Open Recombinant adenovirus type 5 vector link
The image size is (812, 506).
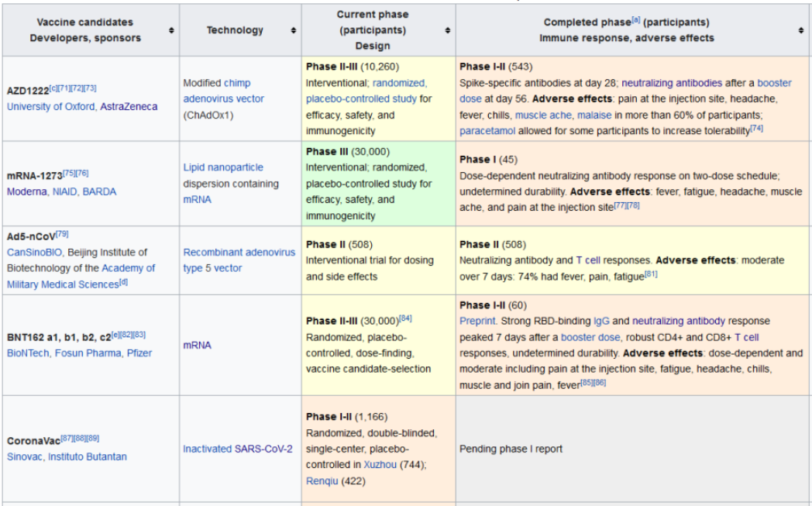click(x=239, y=260)
